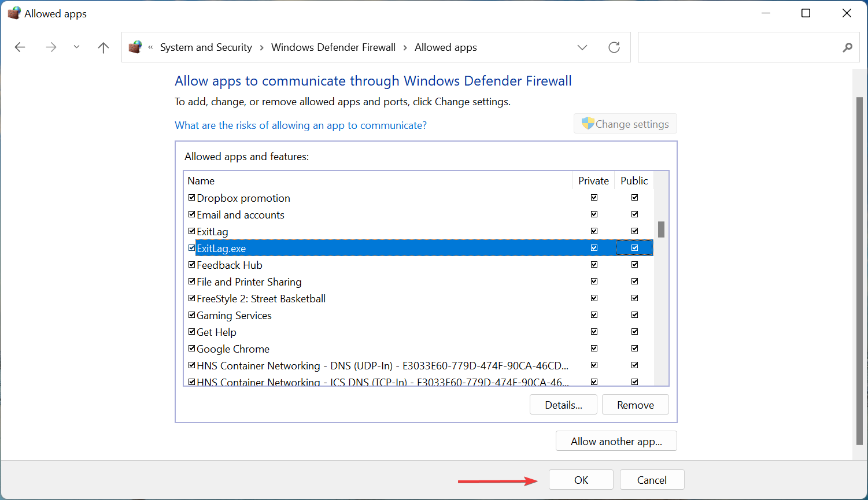Confirm changes with OK button
Screen dimensions: 868x500
[581, 480]
